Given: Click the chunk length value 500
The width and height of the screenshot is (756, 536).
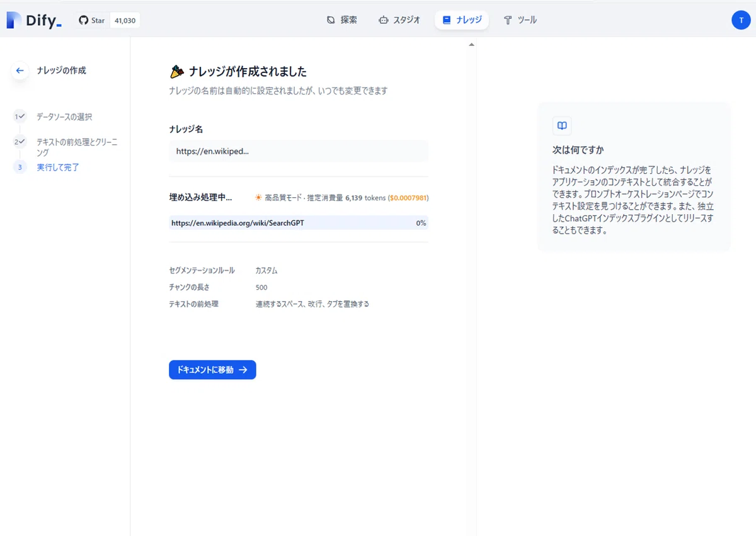Looking at the screenshot, I should [261, 287].
